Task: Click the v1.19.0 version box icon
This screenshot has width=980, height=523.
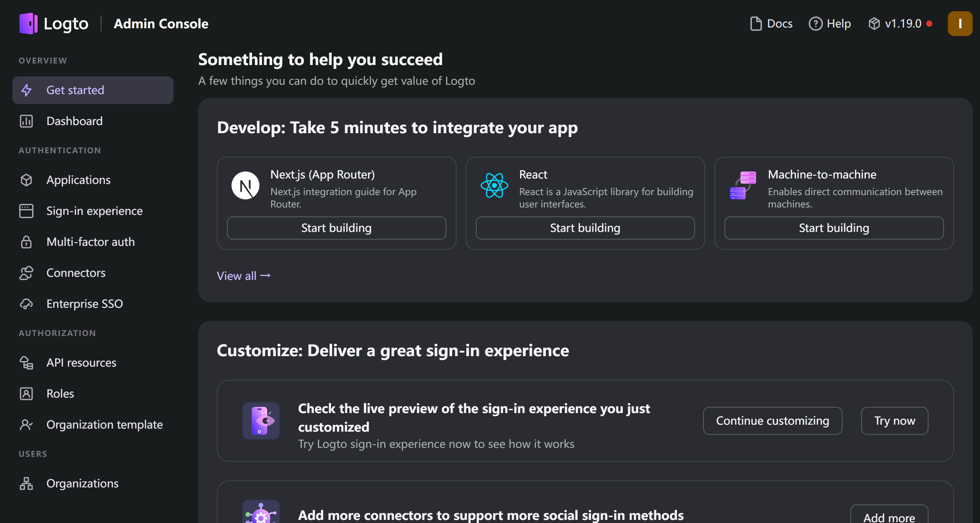Action: pos(874,24)
